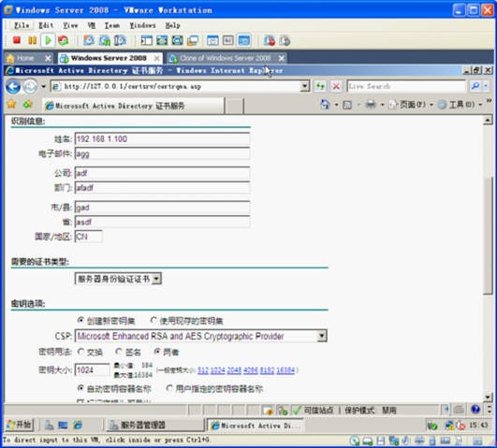Viewport: 497px width, 448px height.
Task: Open the address bar URL dropdown arrow
Action: 304,86
